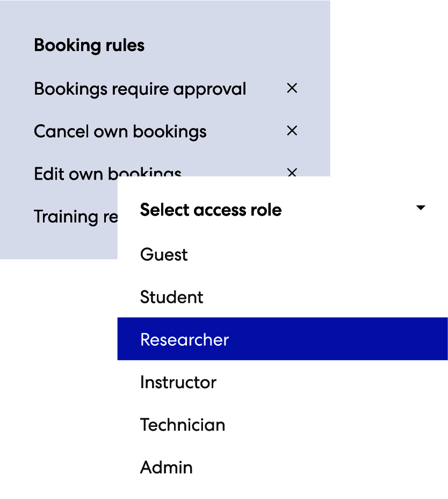Collapse the access role dropdown arrow
This screenshot has width=448, height=499.
pos(421,208)
